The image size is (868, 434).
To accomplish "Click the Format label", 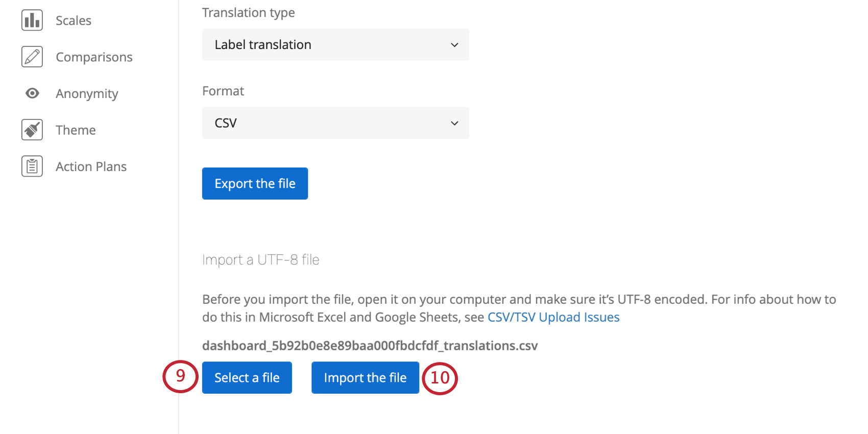I will click(x=223, y=91).
